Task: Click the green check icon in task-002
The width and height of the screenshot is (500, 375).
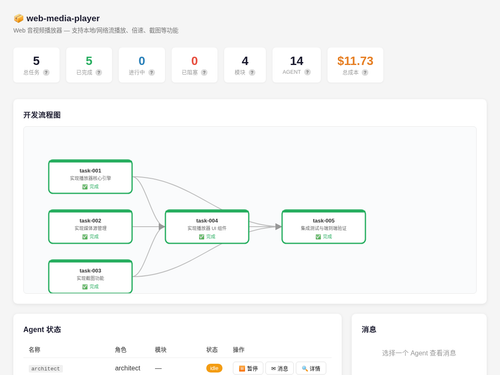Action: point(85,237)
